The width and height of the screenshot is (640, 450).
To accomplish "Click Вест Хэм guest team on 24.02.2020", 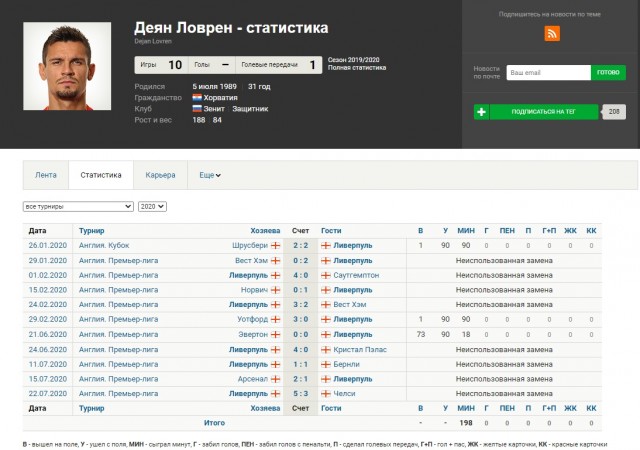I will point(350,305).
